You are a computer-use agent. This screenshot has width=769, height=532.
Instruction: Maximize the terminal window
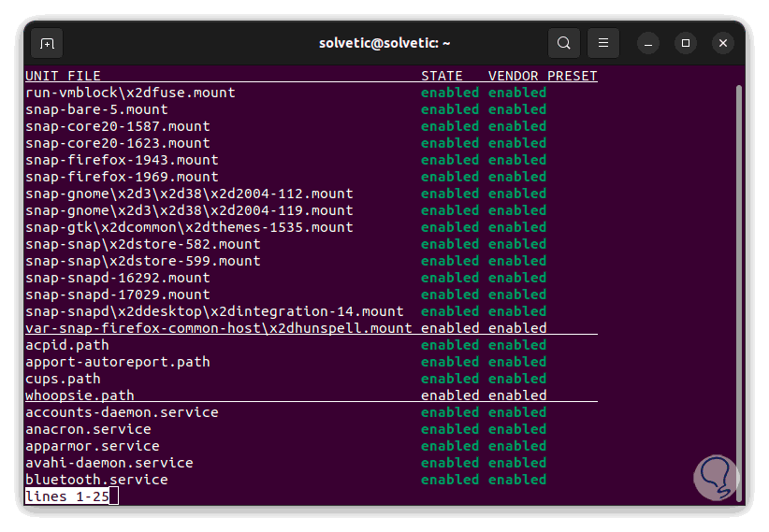(x=686, y=43)
